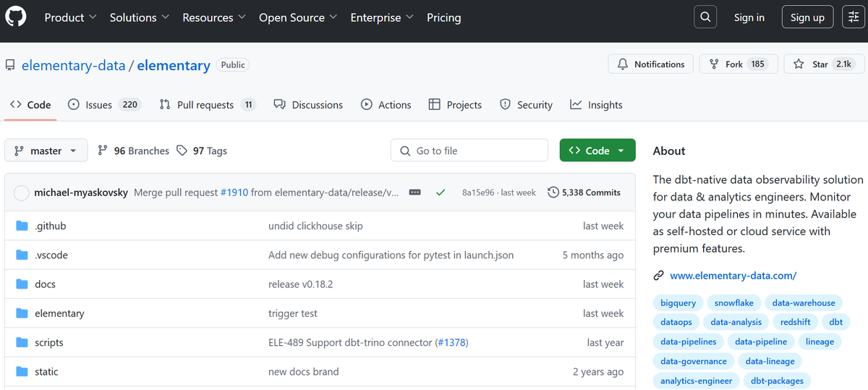Screen dimensions: 868x390
Task: Select the dataops topic tag
Action: tap(676, 322)
